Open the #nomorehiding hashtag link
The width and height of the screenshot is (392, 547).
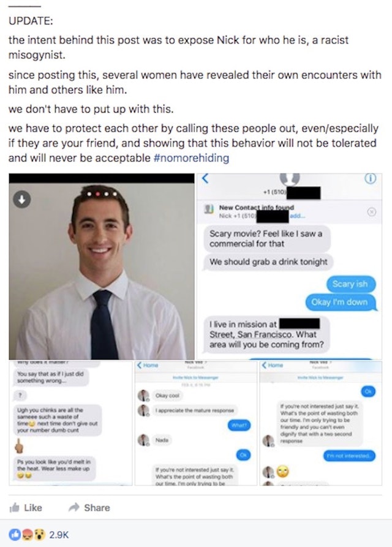pyautogui.click(x=191, y=158)
